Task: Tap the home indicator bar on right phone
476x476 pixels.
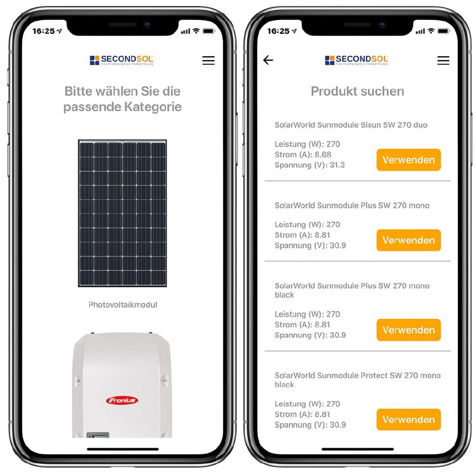Action: (357, 449)
